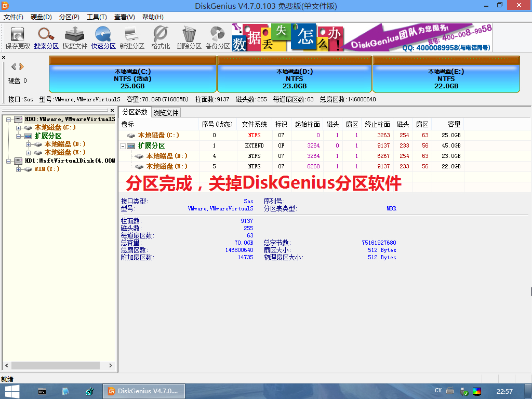Click the MBR partition table type value
Image resolution: width=532 pixels, height=399 pixels.
(391, 208)
